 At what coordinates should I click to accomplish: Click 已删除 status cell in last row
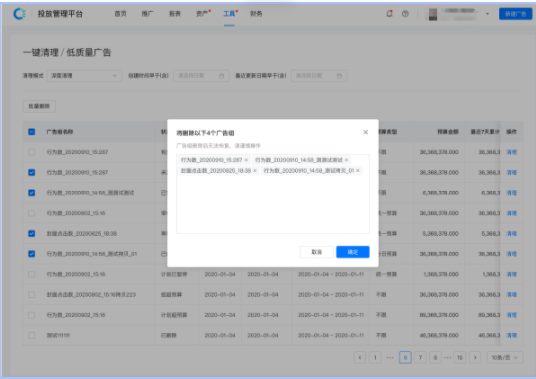169,336
